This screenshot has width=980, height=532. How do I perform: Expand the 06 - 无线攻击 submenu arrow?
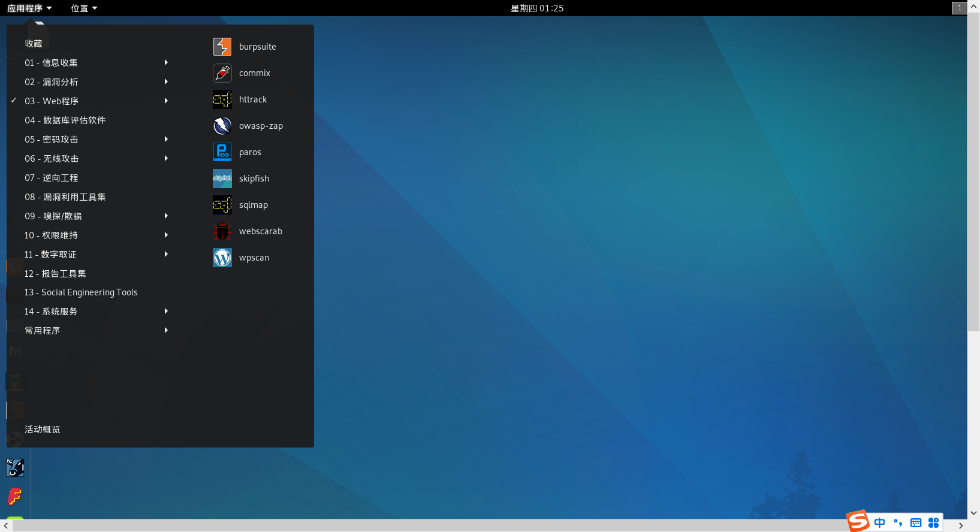pyautogui.click(x=166, y=158)
